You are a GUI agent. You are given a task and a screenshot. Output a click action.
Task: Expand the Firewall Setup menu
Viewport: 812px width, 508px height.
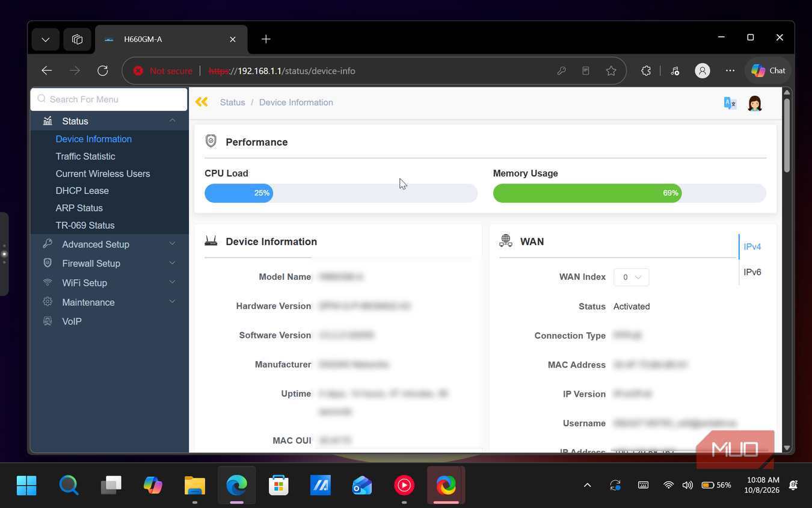point(109,264)
